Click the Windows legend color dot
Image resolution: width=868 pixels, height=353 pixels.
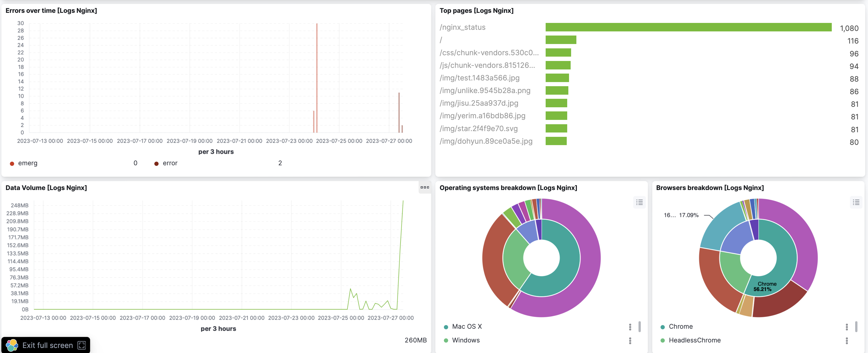[446, 341]
